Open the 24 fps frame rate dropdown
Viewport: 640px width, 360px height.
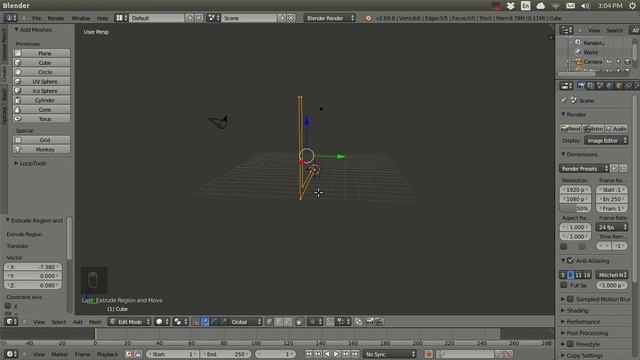[611, 227]
